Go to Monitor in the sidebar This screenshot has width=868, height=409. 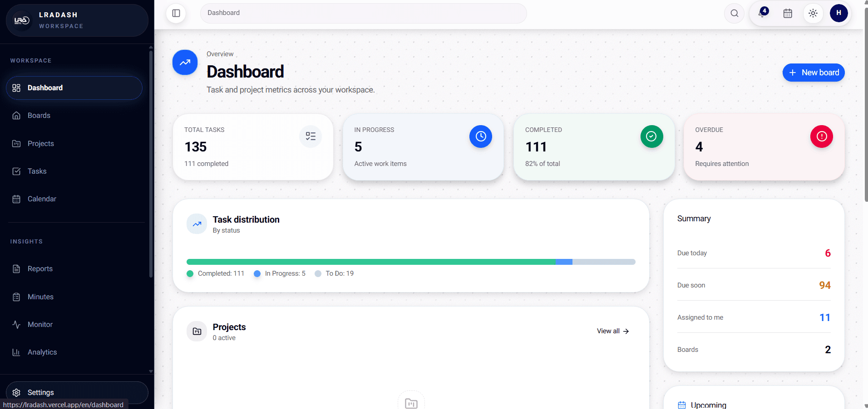[x=74, y=325]
